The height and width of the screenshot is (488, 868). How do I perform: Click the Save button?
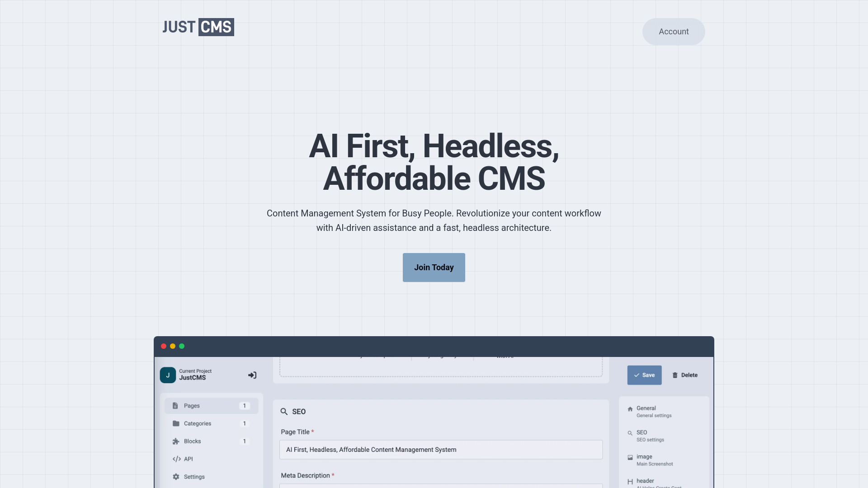tap(644, 375)
